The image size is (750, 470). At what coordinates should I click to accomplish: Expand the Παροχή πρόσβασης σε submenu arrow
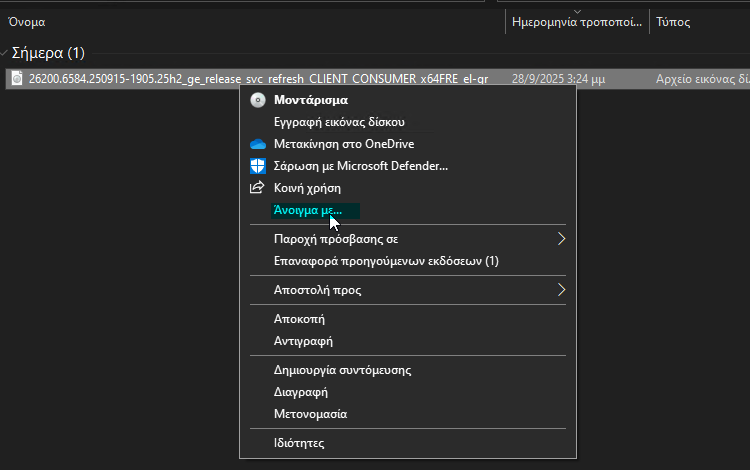(562, 239)
